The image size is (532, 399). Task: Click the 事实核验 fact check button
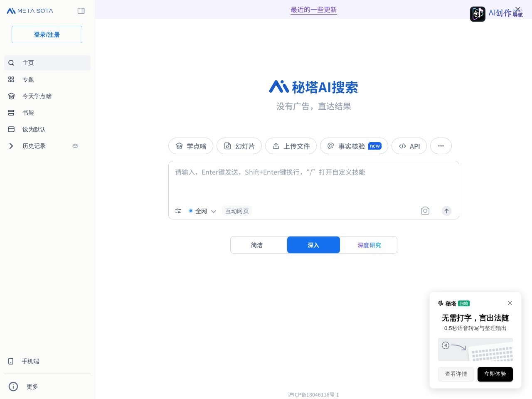click(354, 146)
